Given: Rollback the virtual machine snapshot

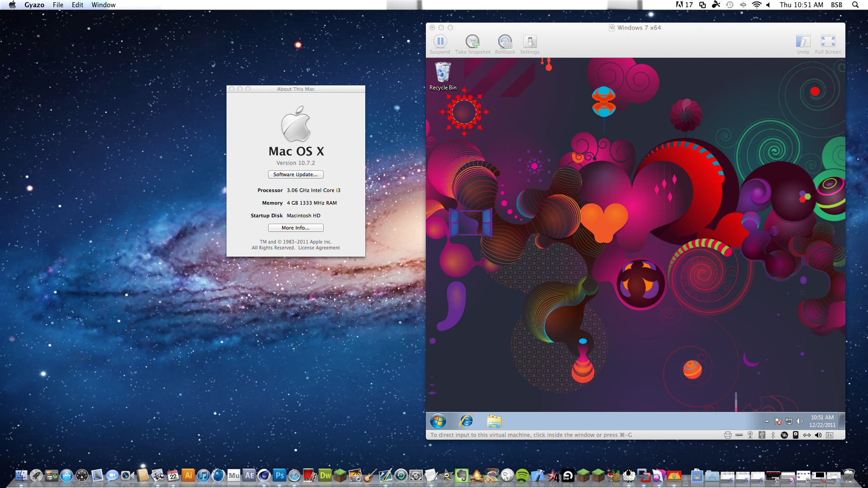Looking at the screenshot, I should click(x=505, y=42).
